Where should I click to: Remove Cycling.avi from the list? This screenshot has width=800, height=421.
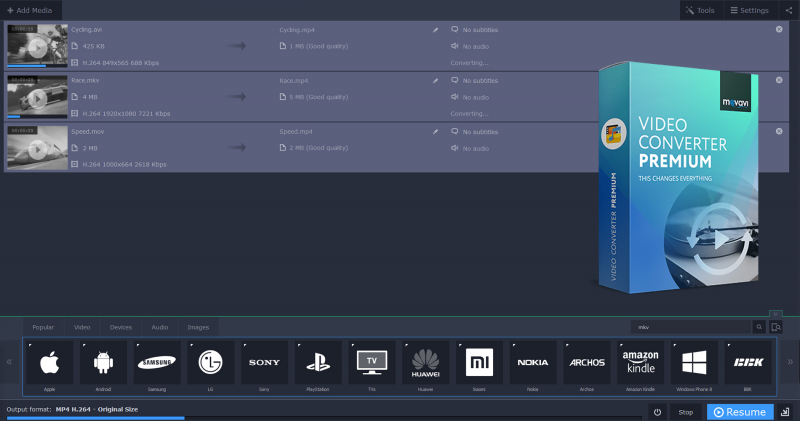click(779, 29)
